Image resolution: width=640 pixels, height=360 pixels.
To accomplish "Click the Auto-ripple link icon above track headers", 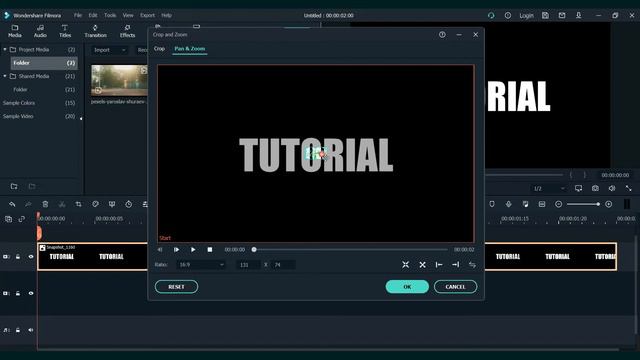I will tap(22, 219).
